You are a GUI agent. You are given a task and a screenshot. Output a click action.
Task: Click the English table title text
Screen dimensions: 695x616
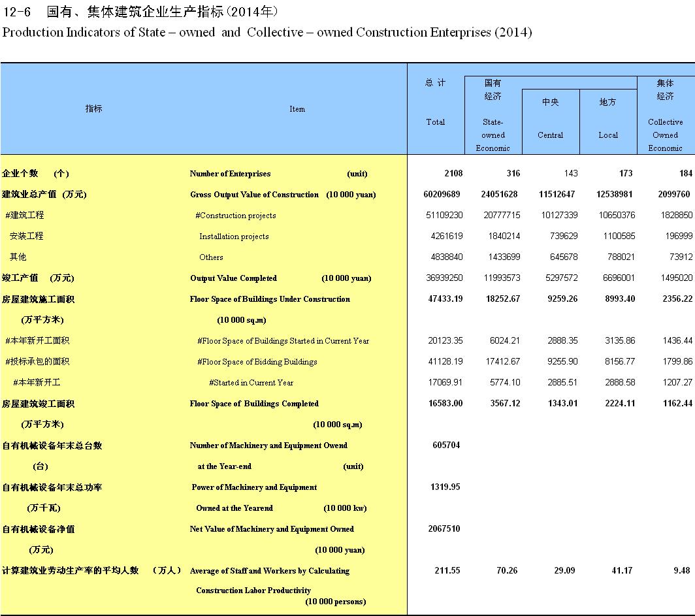coord(267,32)
